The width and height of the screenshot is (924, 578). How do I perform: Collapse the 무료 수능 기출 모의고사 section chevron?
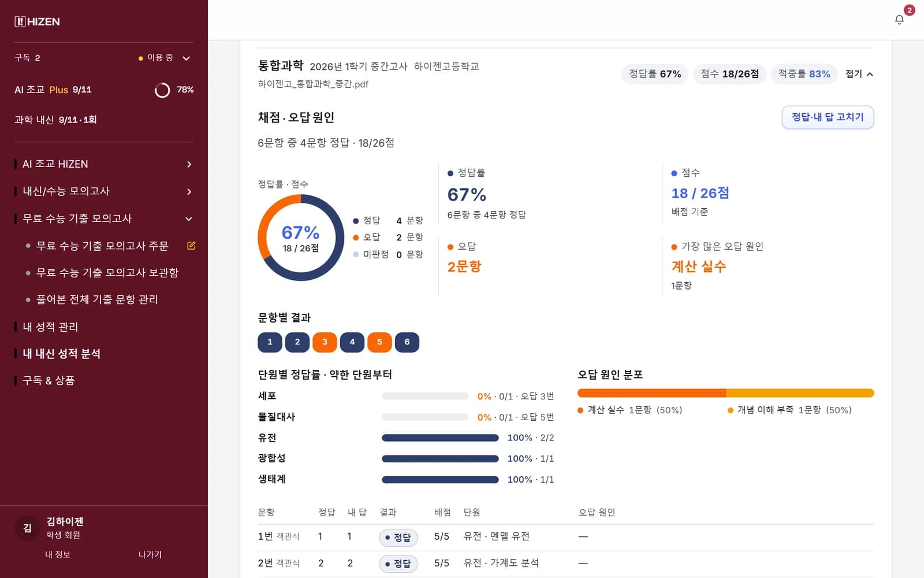[189, 218]
